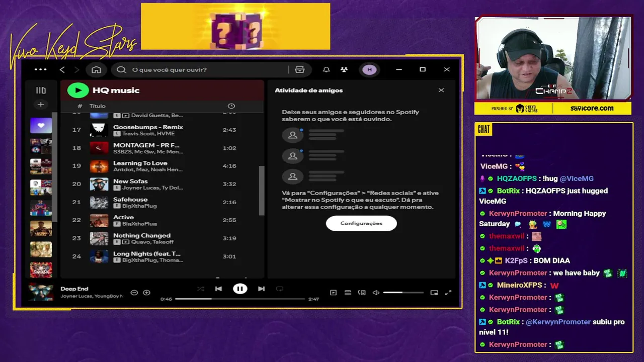Open the Spotify three-dots menu
The height and width of the screenshot is (362, 644).
point(41,69)
